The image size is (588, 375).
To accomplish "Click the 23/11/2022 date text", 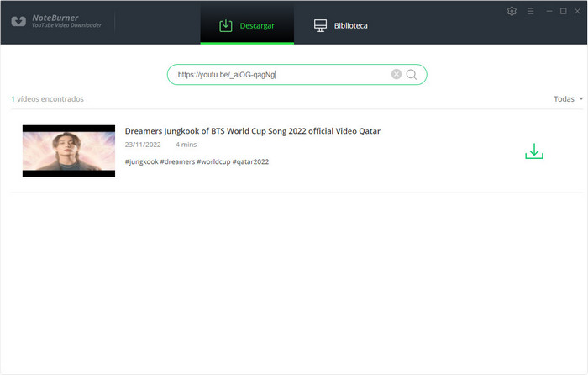I will coord(143,145).
